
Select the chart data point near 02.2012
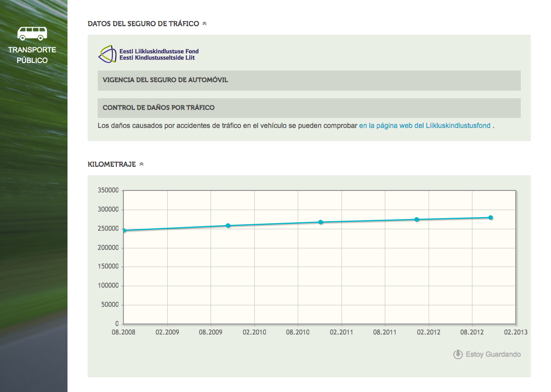(417, 219)
